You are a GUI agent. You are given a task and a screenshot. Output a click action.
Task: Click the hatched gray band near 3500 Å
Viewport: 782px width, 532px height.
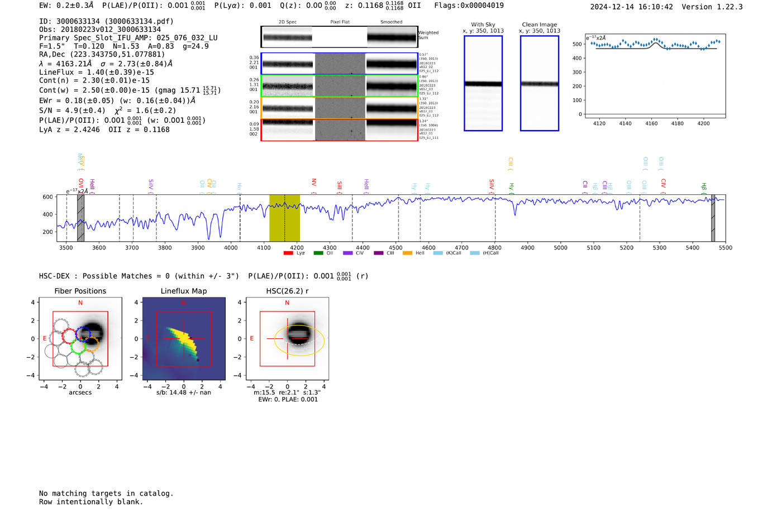80,218
